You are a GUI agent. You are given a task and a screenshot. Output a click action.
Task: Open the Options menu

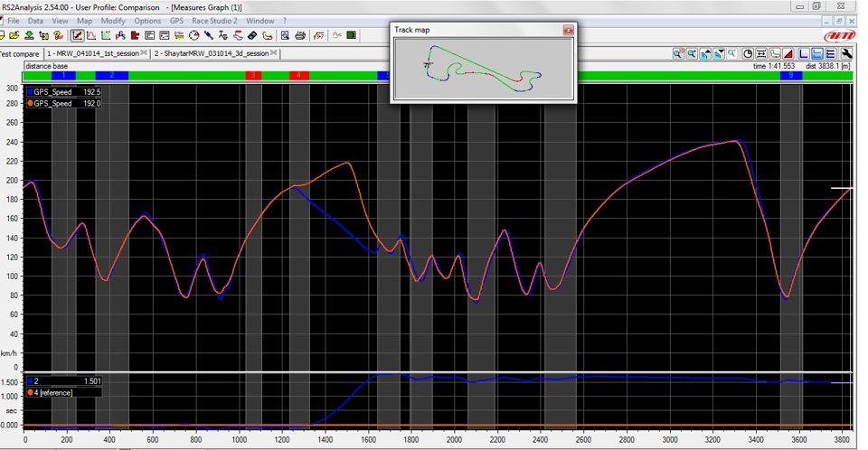147,21
